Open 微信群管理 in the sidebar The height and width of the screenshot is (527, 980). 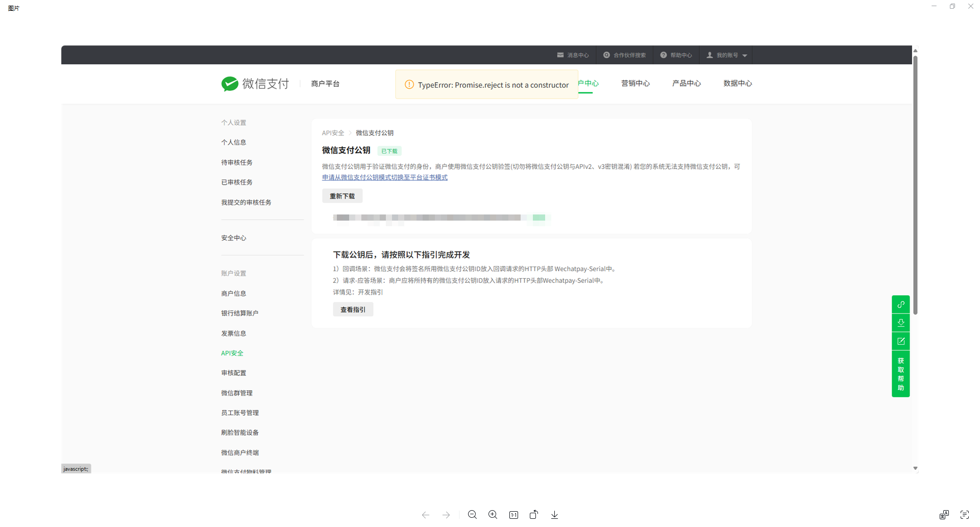coord(237,393)
